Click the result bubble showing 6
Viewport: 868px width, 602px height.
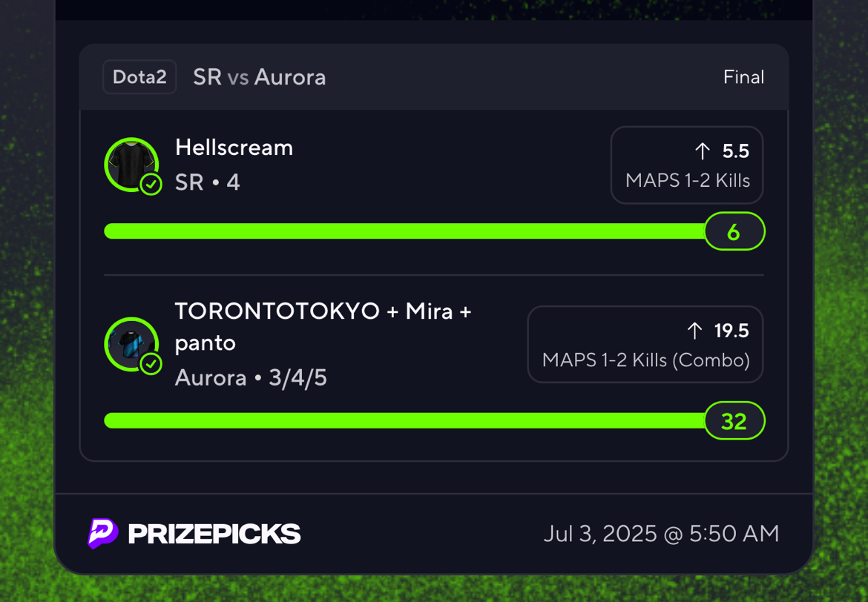(x=734, y=231)
